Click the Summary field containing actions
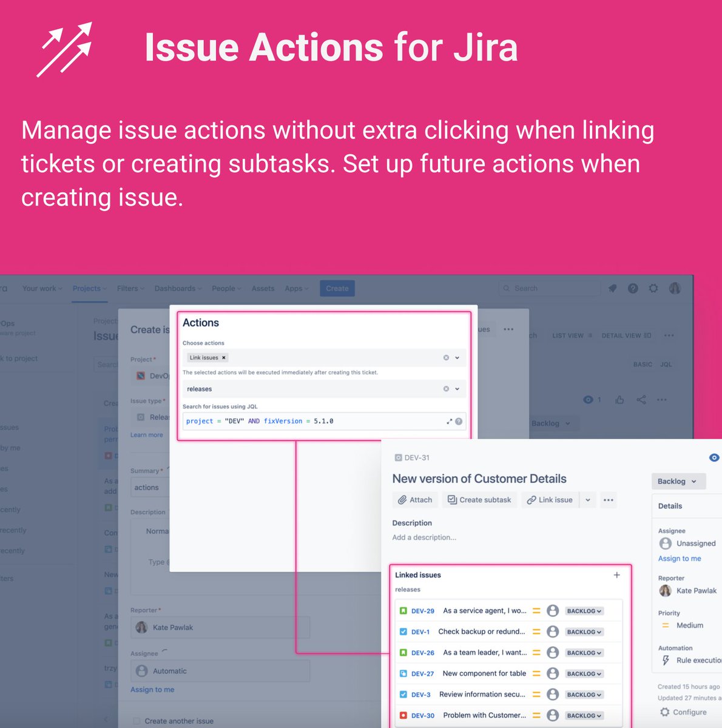This screenshot has width=722, height=728. point(150,488)
